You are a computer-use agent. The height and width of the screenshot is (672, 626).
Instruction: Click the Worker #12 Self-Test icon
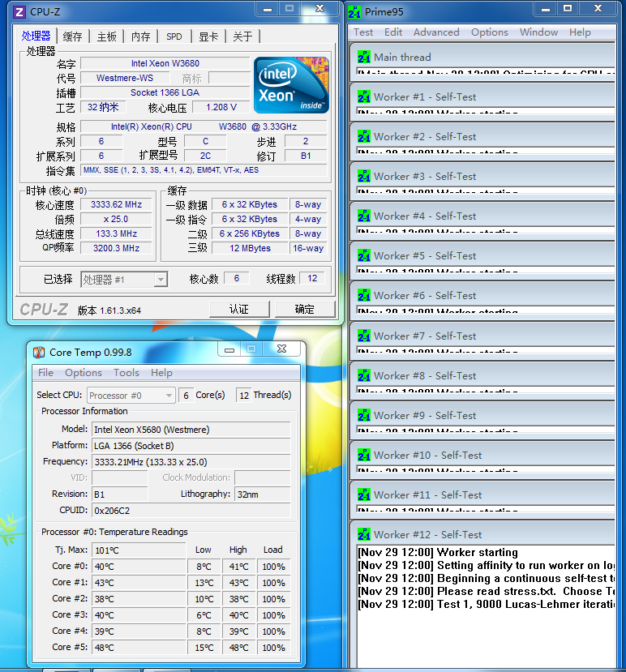[364, 534]
